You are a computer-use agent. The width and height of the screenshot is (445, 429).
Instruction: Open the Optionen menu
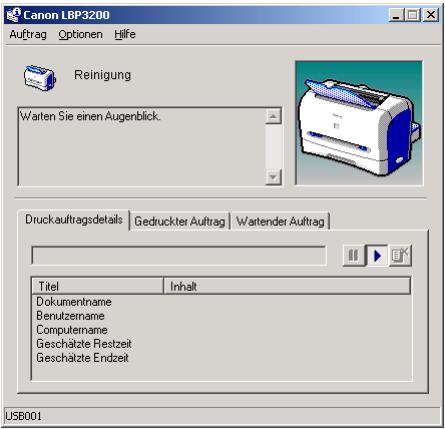[x=80, y=34]
